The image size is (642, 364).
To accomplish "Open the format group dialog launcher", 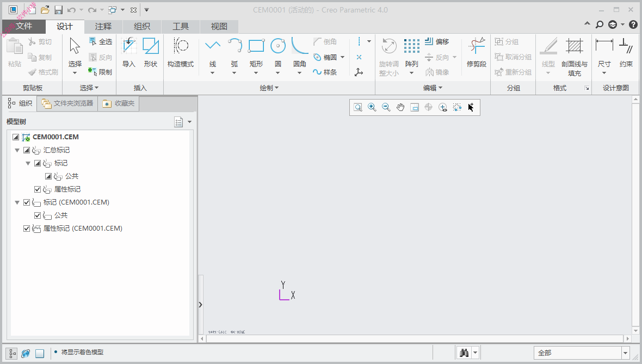I will point(587,88).
